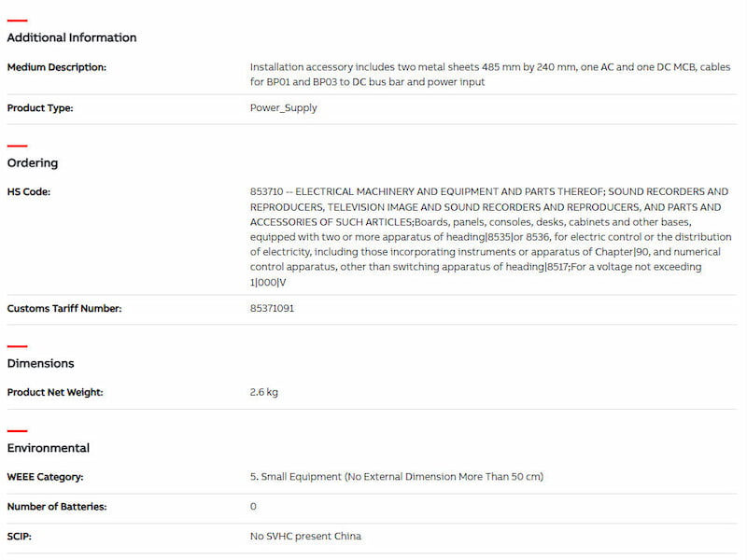747x560 pixels.
Task: Click the installation accessory description text
Action: coord(489,75)
